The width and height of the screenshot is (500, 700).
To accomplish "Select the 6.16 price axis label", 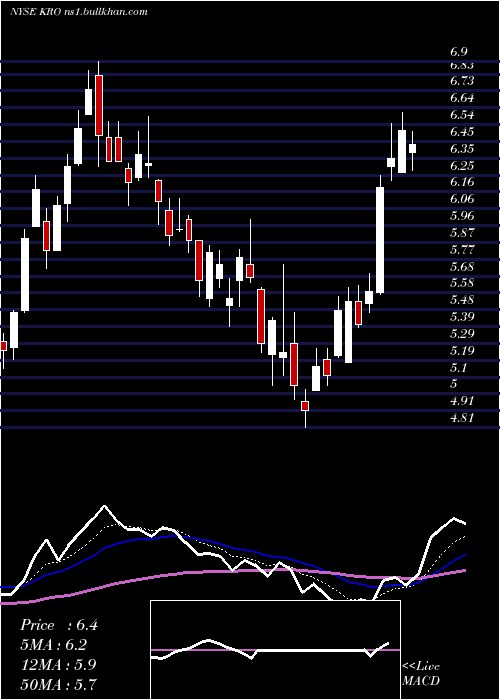I will [x=462, y=182].
